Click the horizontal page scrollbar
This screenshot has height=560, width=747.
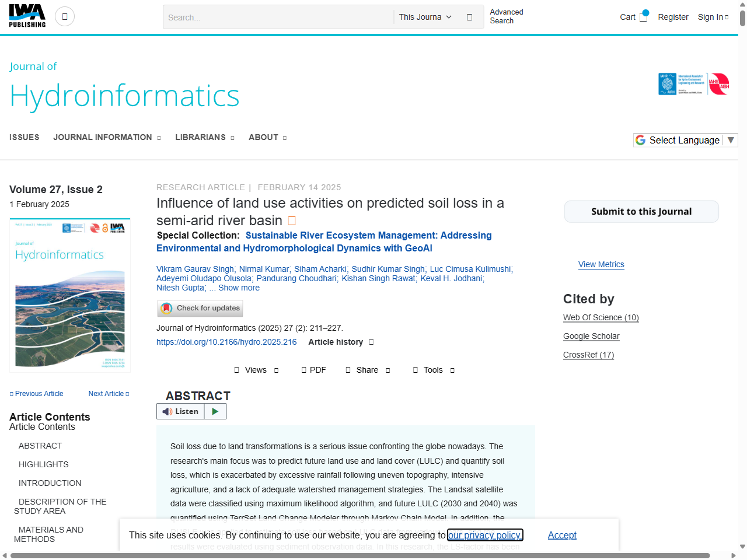pyautogui.click(x=360, y=555)
